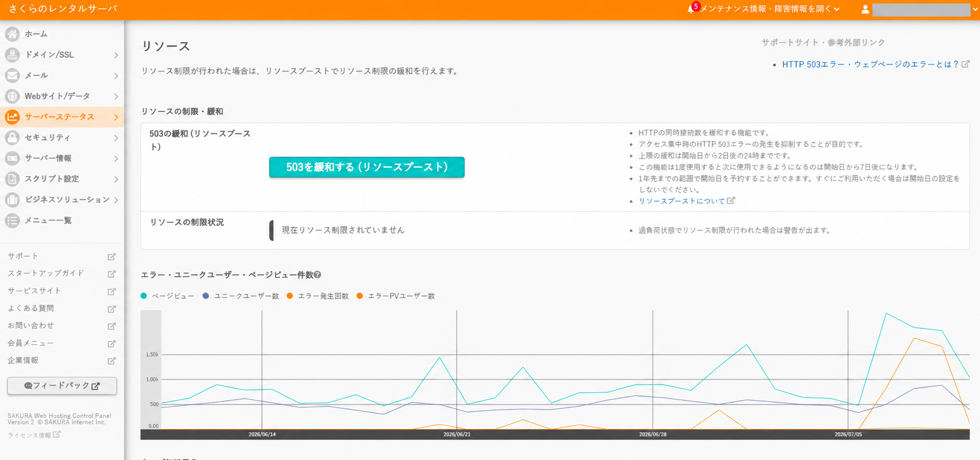Expand Webサイト/データ submenu chevron
The height and width of the screenshot is (460, 980).
coord(116,96)
